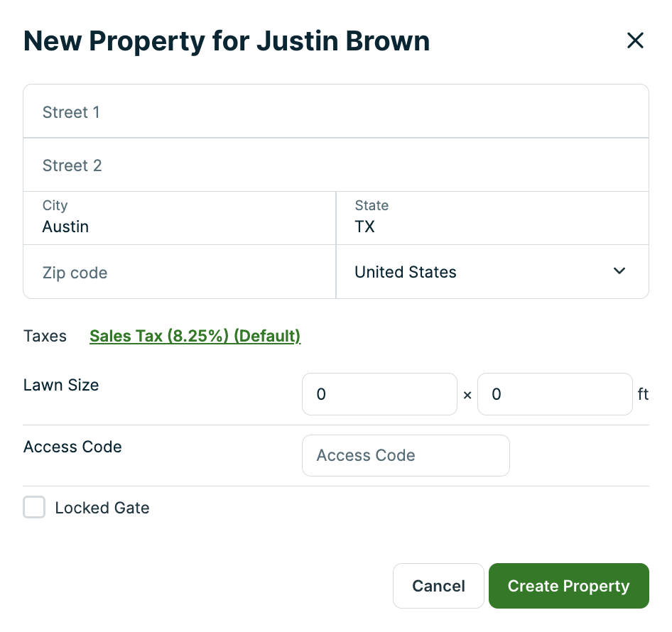Focus the Street 1 address field
The width and height of the screenshot is (672, 632).
click(x=335, y=111)
